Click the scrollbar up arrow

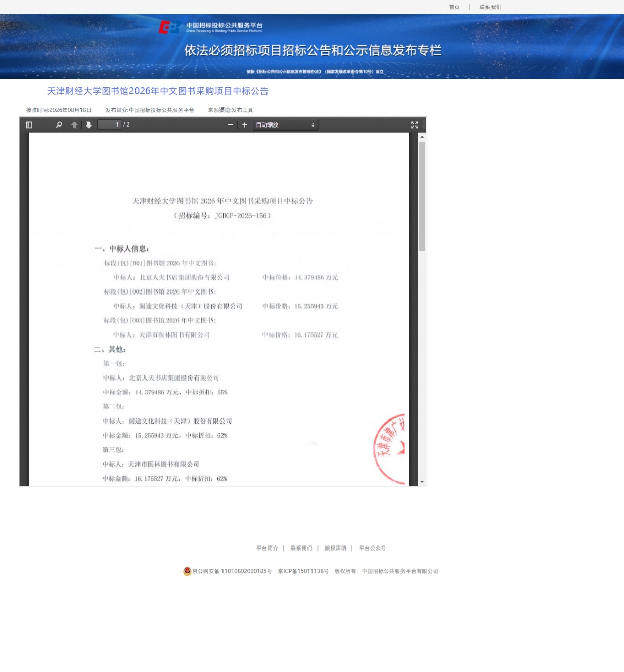point(422,137)
